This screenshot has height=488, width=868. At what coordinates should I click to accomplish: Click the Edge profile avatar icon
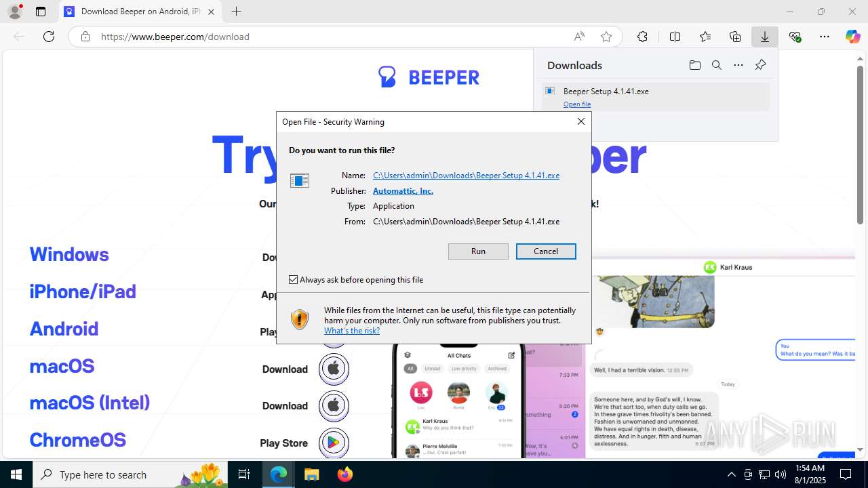(x=14, y=12)
